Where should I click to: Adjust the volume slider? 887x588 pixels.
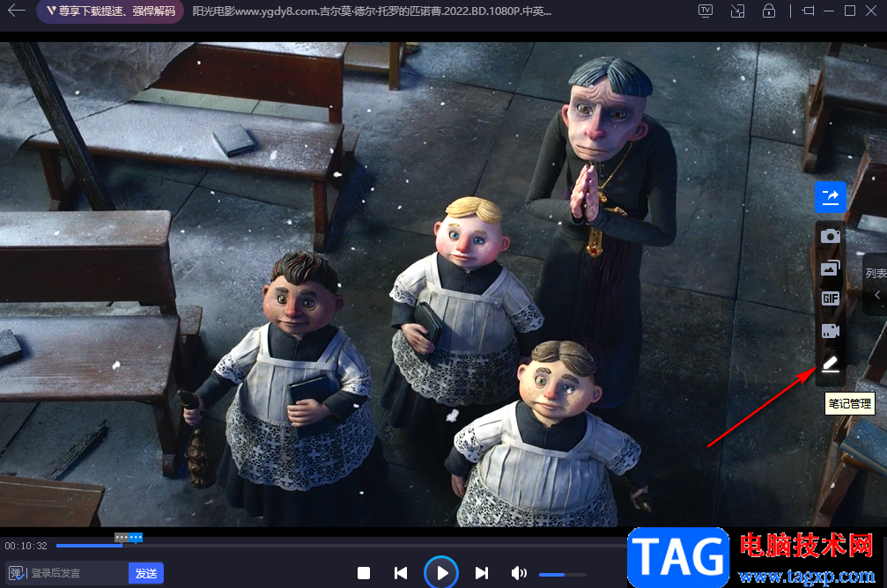tap(562, 575)
